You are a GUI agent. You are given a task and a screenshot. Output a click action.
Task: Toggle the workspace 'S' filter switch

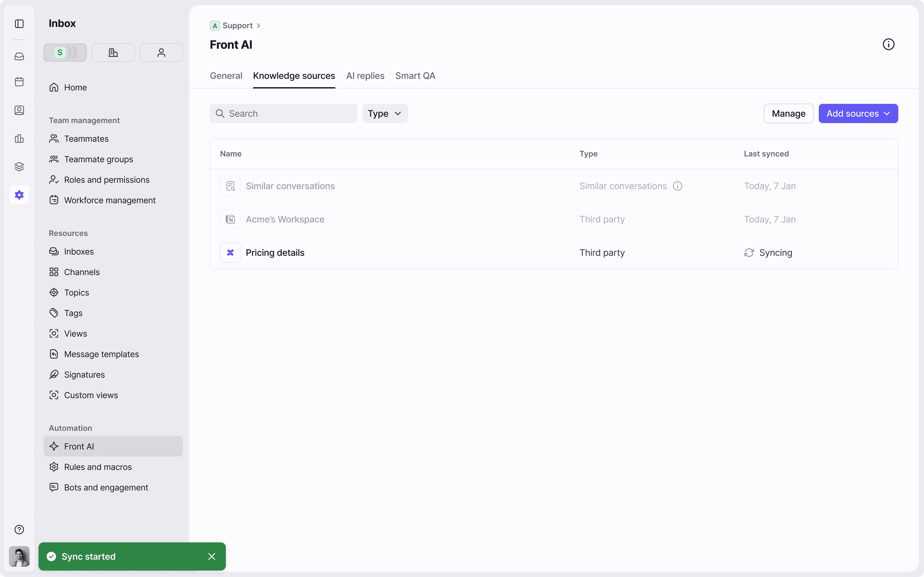click(65, 52)
